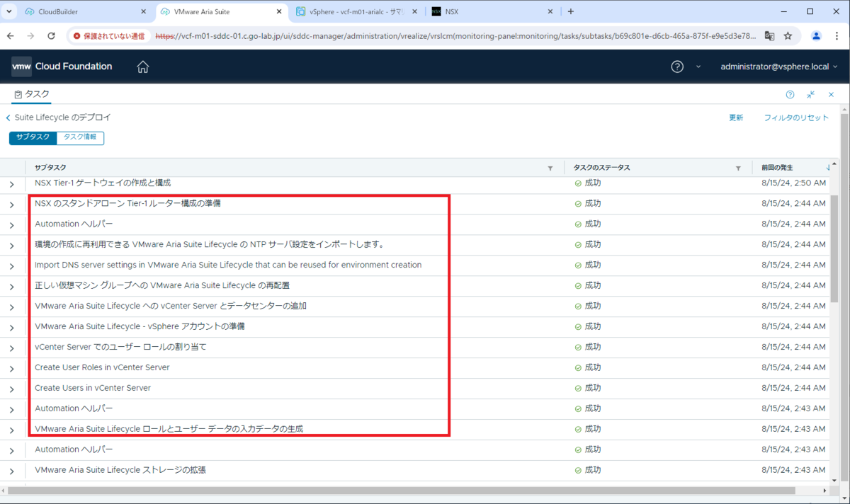This screenshot has height=504, width=850.
Task: Expand VMware Aria Suite Lifecycle ストレージの拡張 row
Action: (12, 471)
